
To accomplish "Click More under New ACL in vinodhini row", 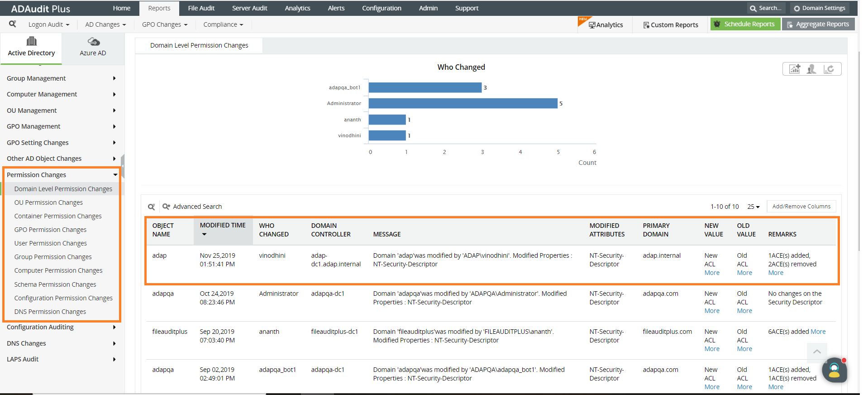I will click(712, 273).
